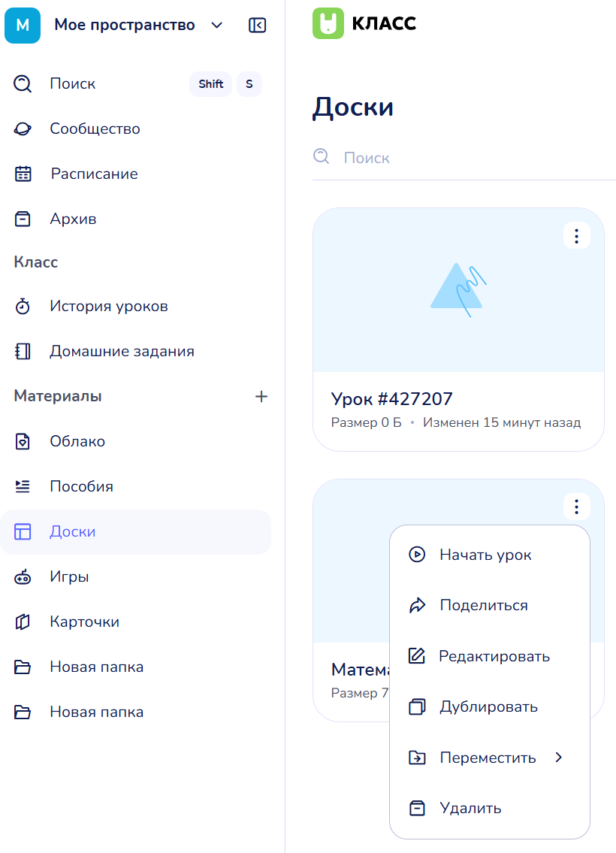
Task: Click the green КЛАСС logo icon
Action: click(328, 23)
